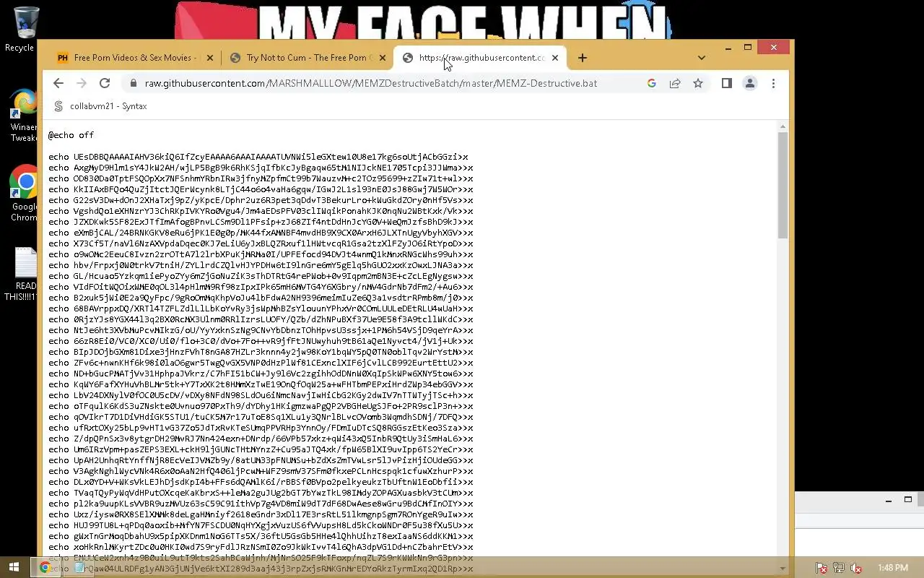Click the page's vertical scrollbar thumb
Screen dimensions: 924x578
click(x=783, y=186)
